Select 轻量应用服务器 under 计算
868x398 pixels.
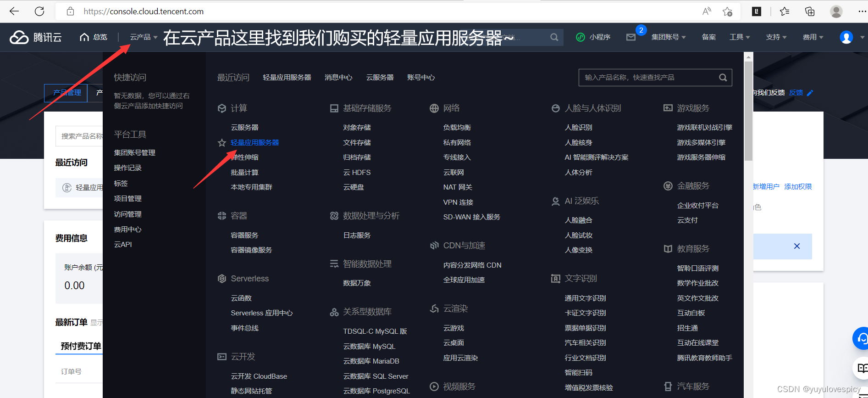[255, 143]
